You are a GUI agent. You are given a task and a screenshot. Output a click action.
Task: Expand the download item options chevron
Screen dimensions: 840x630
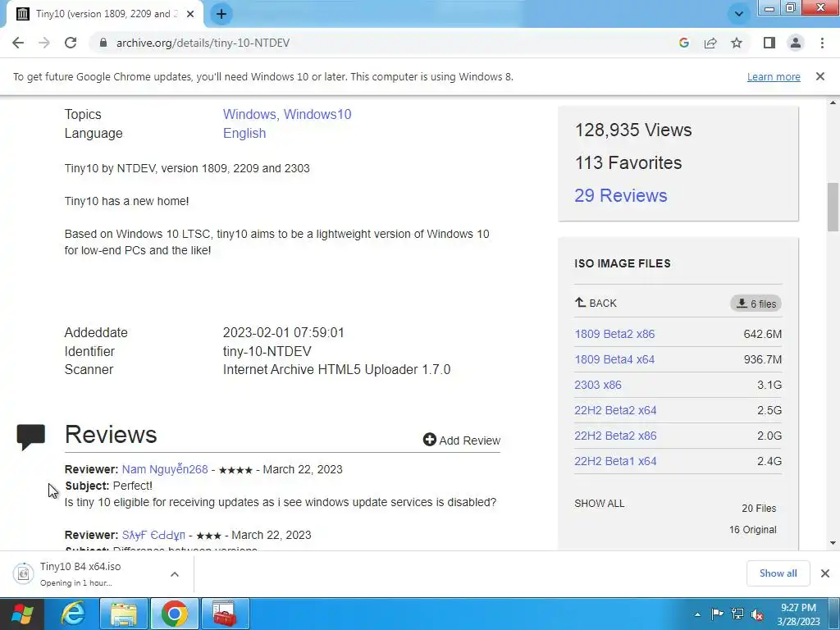point(175,573)
